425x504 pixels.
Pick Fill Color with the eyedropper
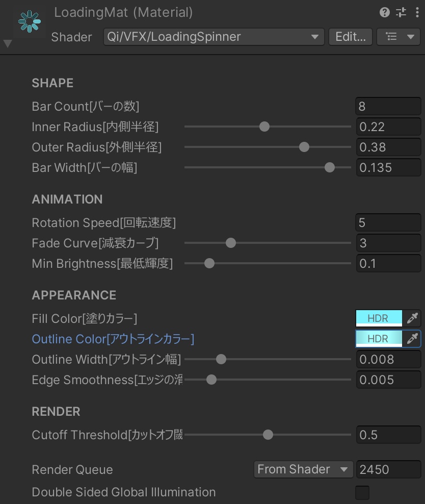[x=412, y=318]
